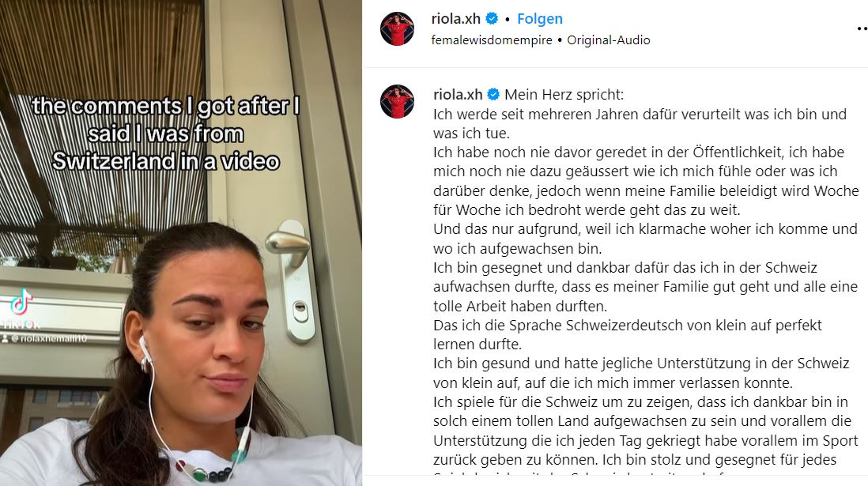Open the riola.xh username in the caption
This screenshot has height=486, width=868.
(x=458, y=95)
